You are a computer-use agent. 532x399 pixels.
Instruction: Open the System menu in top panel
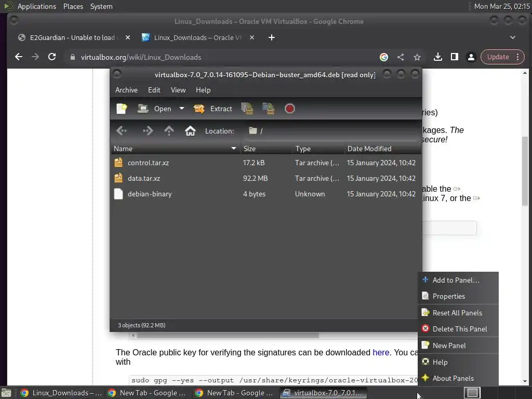pos(101,6)
